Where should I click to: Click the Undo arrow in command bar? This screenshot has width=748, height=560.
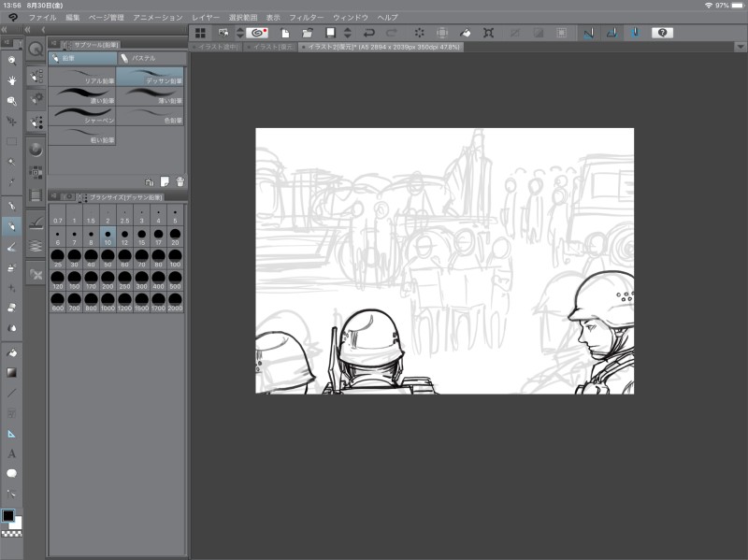click(x=369, y=33)
